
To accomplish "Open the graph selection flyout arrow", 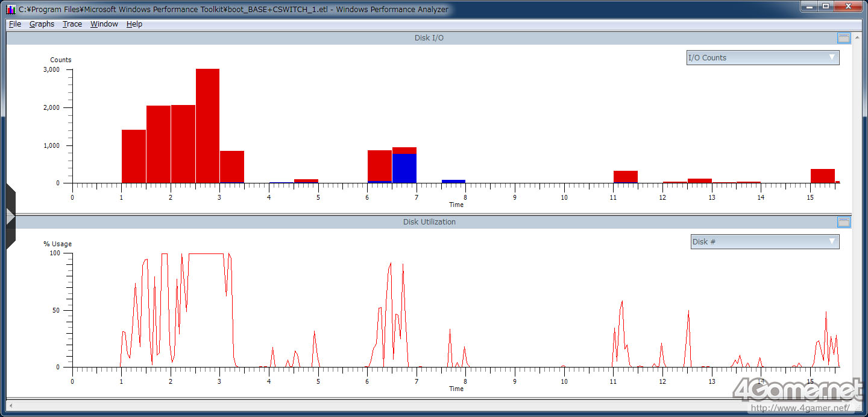I will point(10,216).
